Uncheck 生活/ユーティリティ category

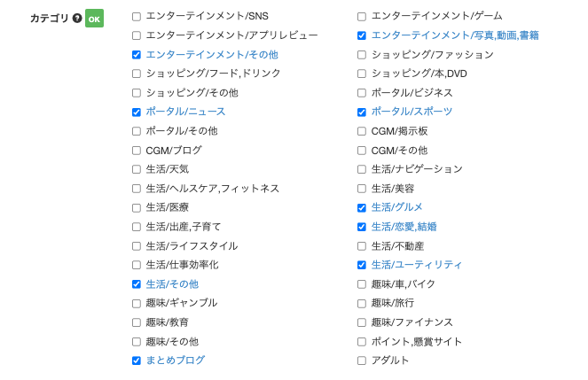tap(362, 265)
